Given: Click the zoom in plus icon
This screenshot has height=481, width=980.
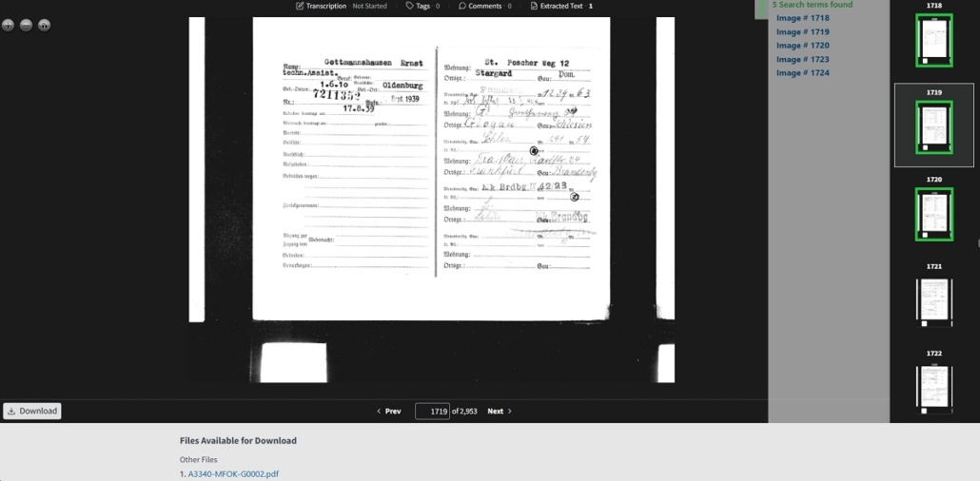Looking at the screenshot, I should point(8,25).
